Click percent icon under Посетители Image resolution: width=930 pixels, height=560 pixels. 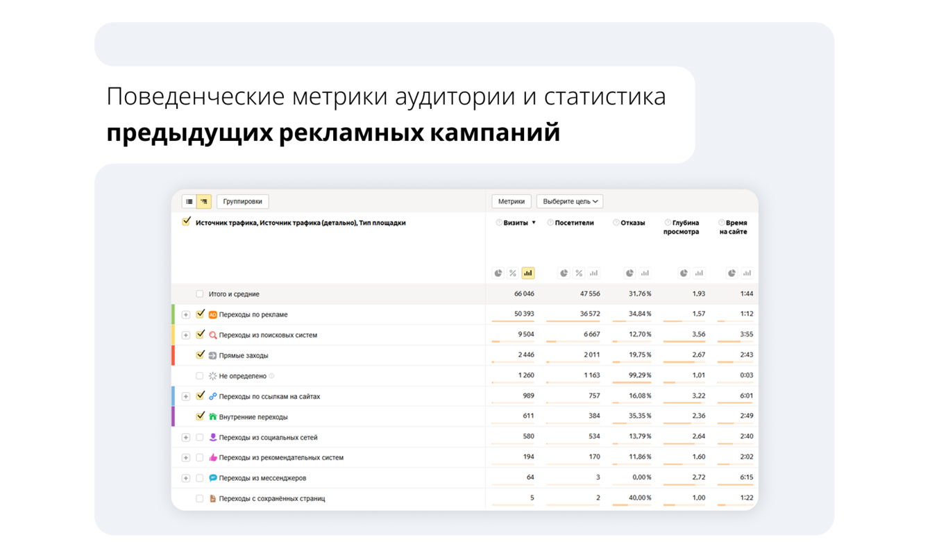[x=579, y=273]
